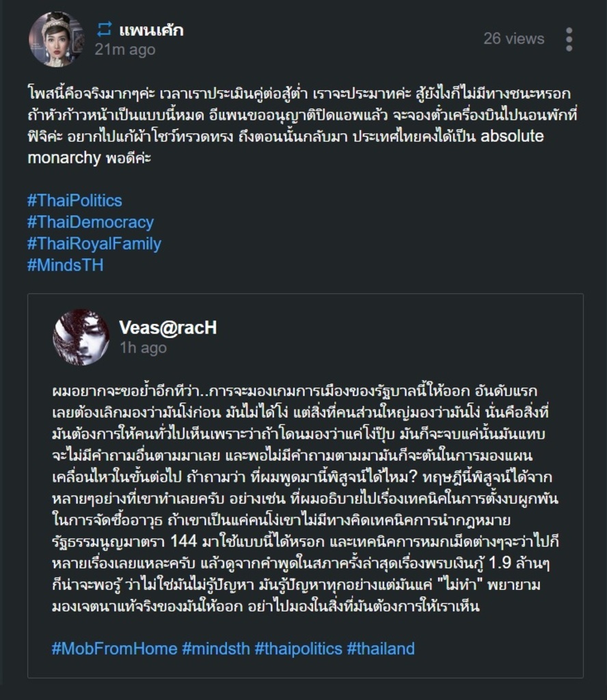Click the Veas@racH username
The width and height of the screenshot is (607, 700).
point(167,327)
